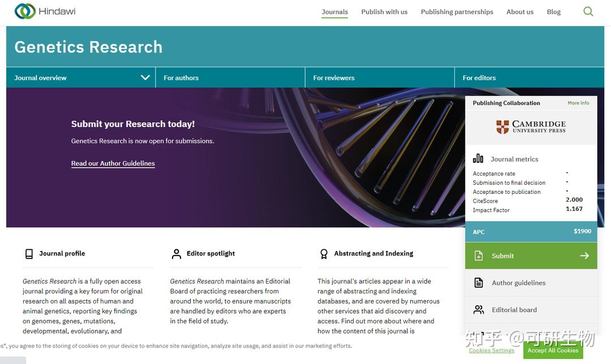Screen dimensions: 611x364
Task: Click the Cambridge University Press logo
Action: 530,127
